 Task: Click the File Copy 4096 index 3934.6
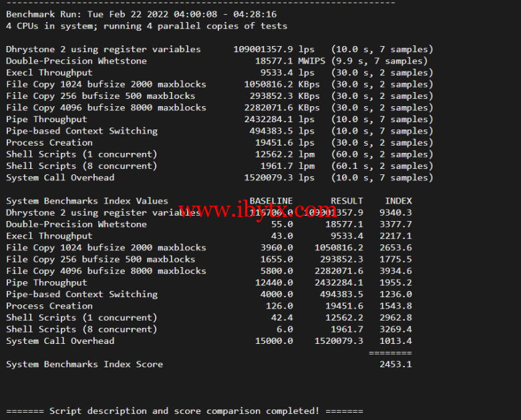[395, 271]
